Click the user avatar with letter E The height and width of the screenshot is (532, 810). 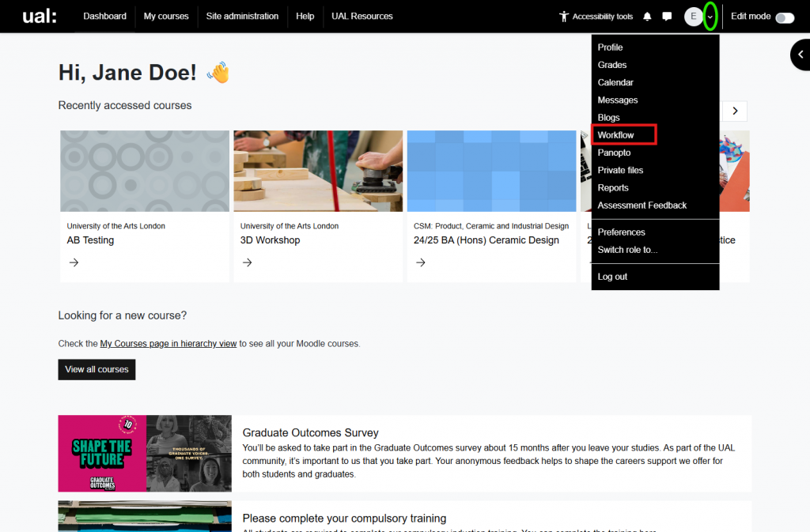coord(693,17)
